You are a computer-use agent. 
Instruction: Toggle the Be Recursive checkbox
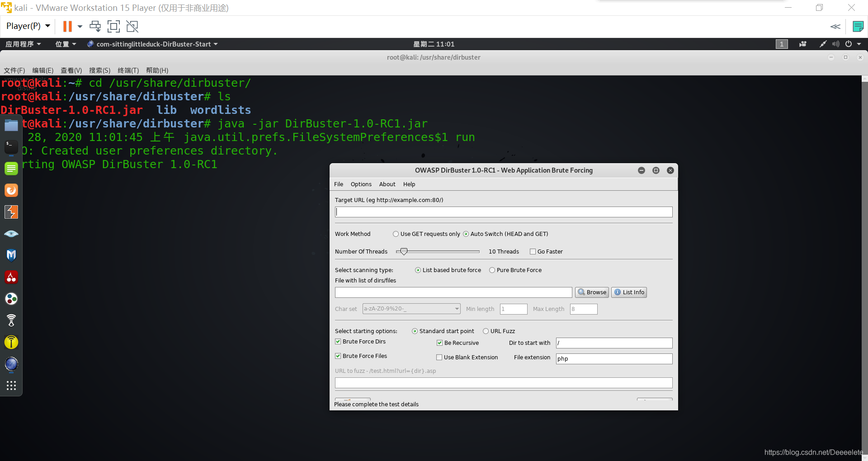click(x=439, y=343)
